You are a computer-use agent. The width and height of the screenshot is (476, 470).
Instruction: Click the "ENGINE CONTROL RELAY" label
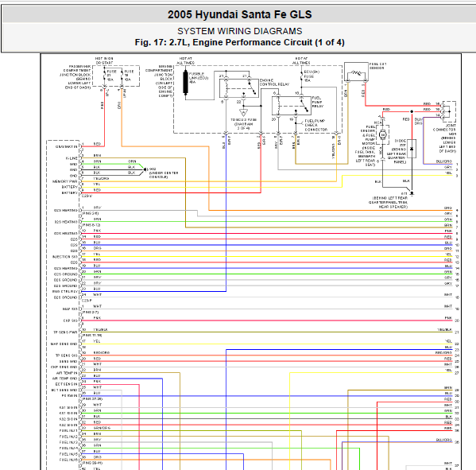coord(274,83)
